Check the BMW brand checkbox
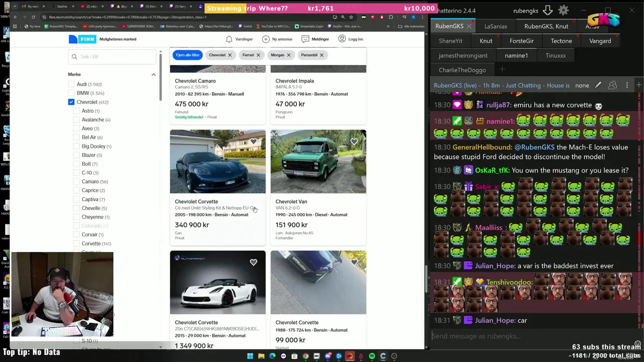 (71, 93)
